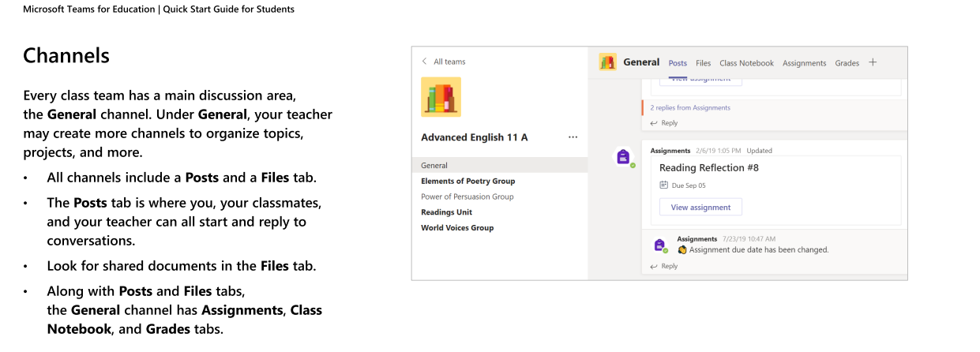This screenshot has height=352, width=980.
Task: Click the Updated label on the assignment post
Action: pos(759,151)
